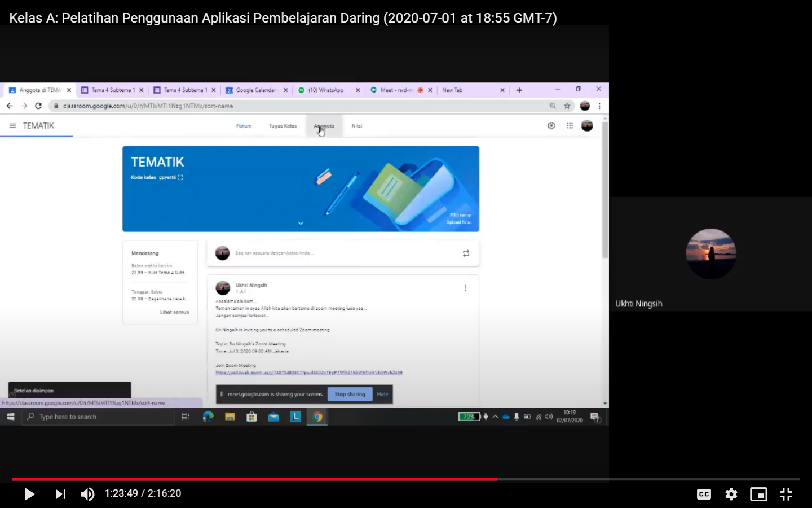Open the Zoom meeting link in post
This screenshot has height=508, width=812.
click(308, 373)
